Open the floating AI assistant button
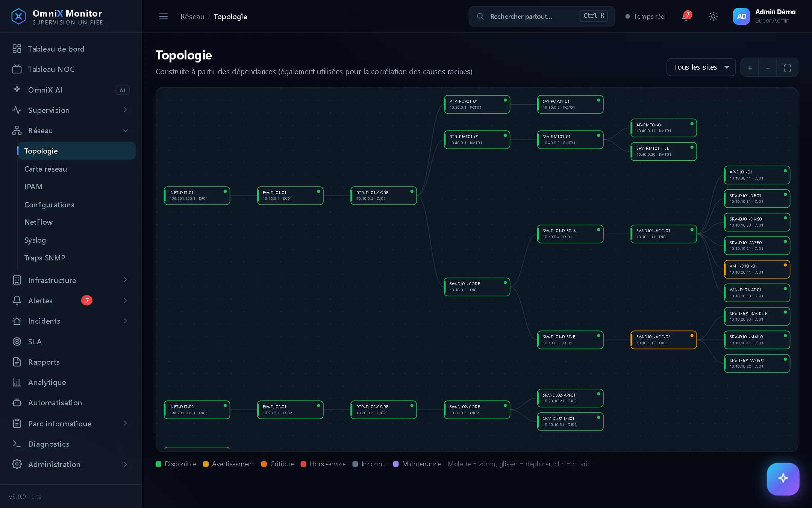This screenshot has height=508, width=812. [783, 479]
